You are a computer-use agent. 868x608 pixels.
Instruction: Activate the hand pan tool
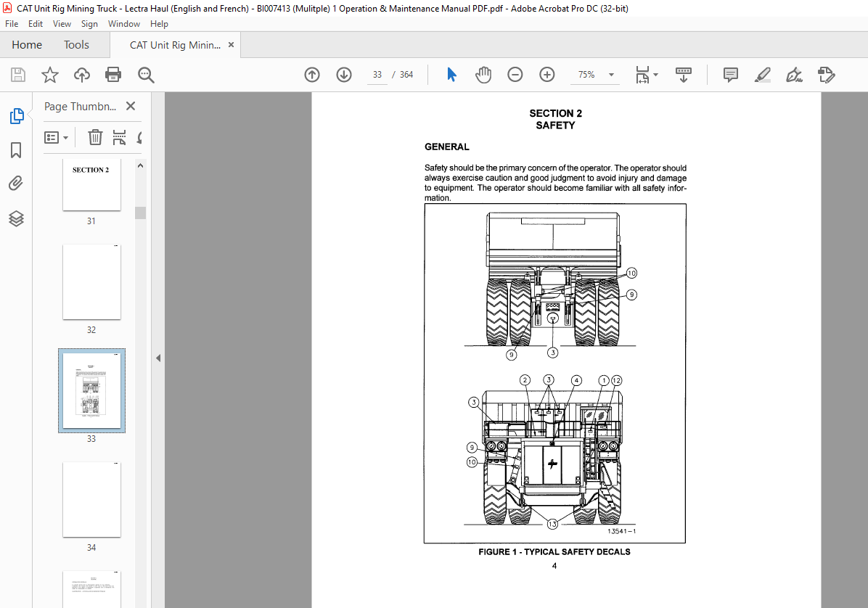coord(483,75)
